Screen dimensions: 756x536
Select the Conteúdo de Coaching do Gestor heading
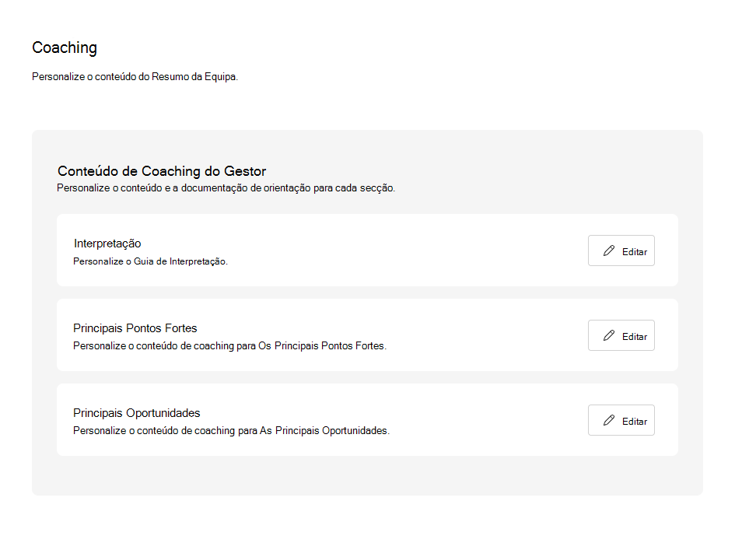click(x=162, y=171)
